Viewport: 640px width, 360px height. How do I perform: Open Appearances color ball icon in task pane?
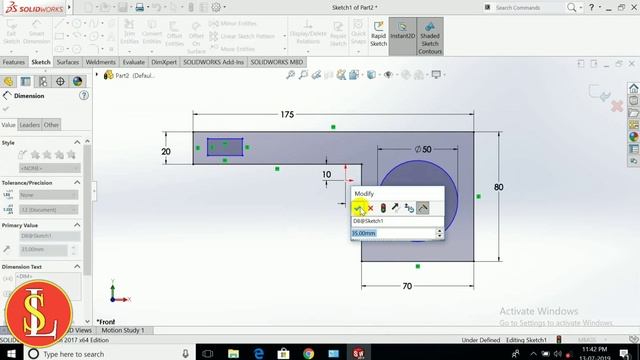pos(633,137)
